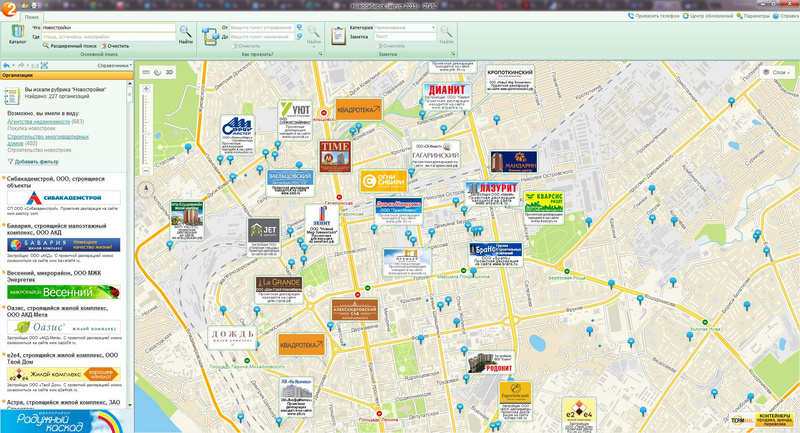Click the grey forward arrow in panel toolbar
Screen dimensions: 800x433
coord(21,66)
